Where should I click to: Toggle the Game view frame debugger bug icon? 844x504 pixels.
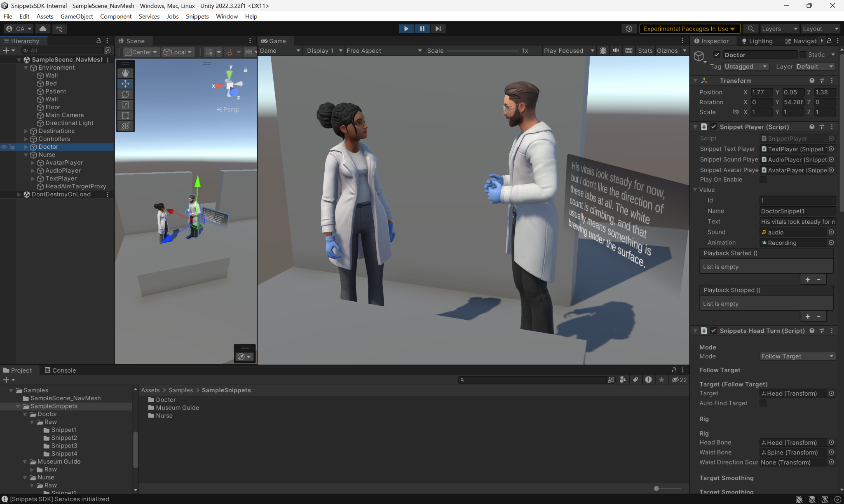pos(603,51)
